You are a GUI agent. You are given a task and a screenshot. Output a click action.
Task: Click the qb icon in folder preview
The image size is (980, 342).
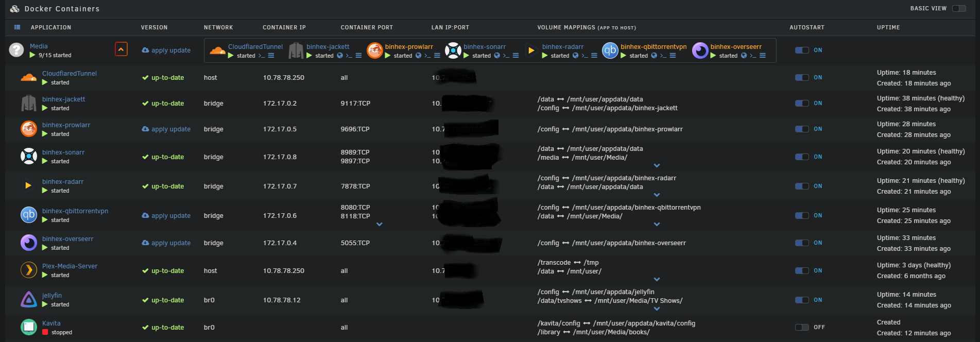pos(610,50)
